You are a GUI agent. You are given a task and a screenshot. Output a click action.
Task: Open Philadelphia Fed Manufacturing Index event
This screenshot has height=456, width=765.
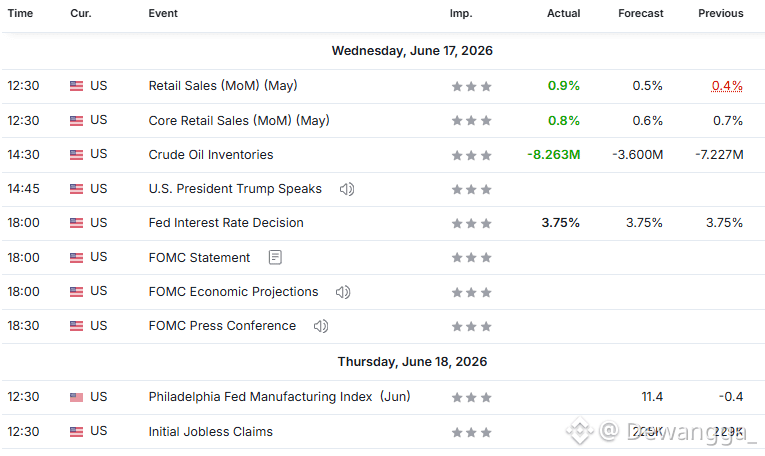pyautogui.click(x=280, y=397)
